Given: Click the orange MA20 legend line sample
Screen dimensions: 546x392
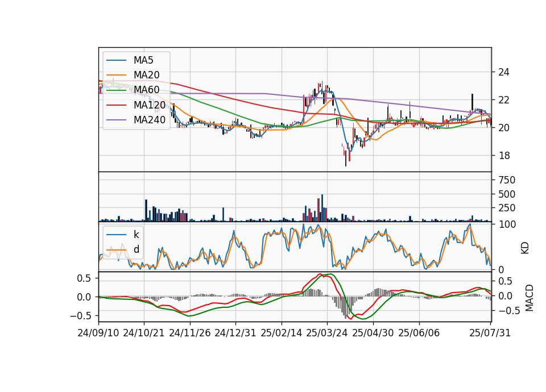Looking at the screenshot, I should click(116, 75).
